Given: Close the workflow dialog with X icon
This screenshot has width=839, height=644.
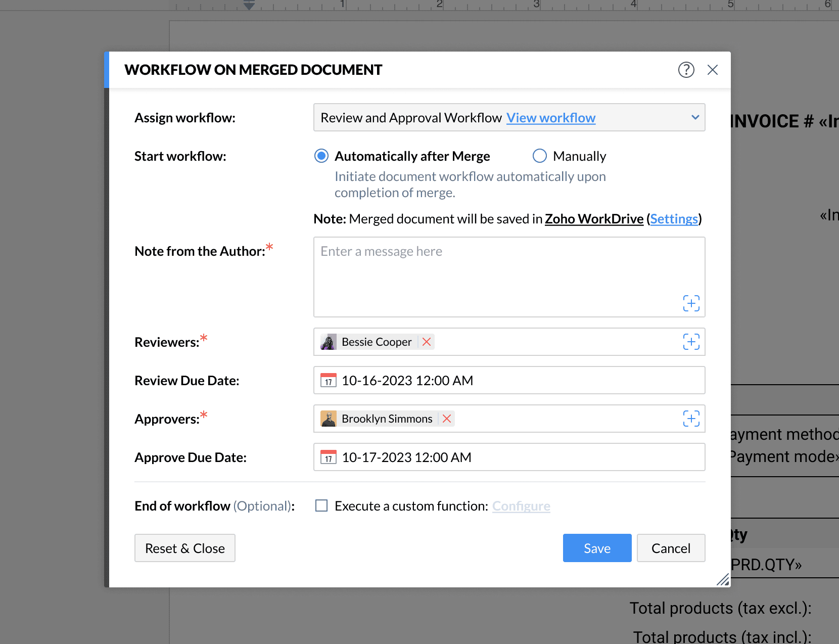Looking at the screenshot, I should (x=713, y=70).
